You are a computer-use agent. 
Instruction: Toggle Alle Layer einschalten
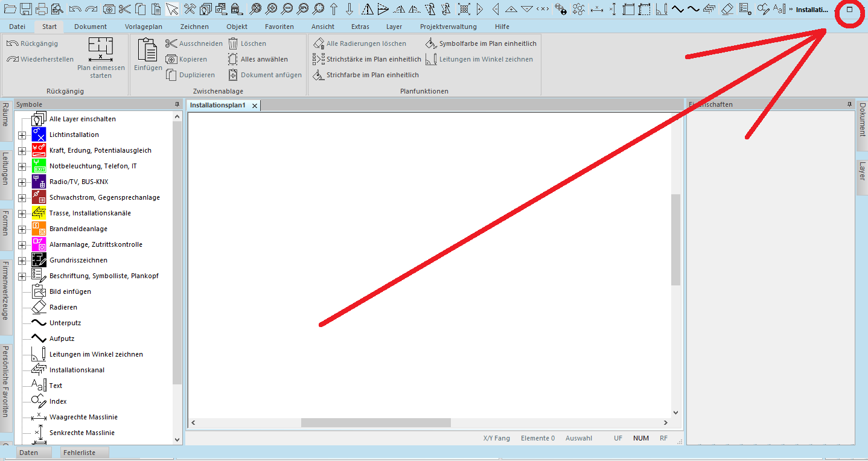pos(82,119)
